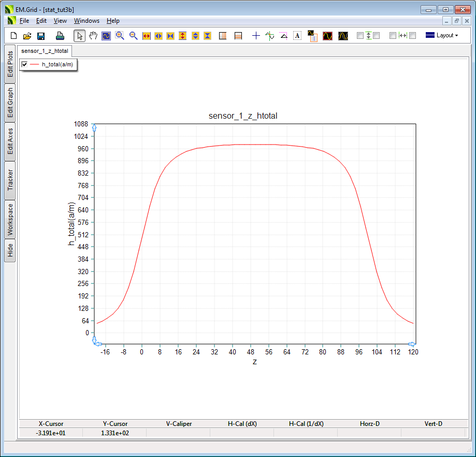The image size is (476, 457).
Task: Click the Hide side button
Action: tap(10, 251)
